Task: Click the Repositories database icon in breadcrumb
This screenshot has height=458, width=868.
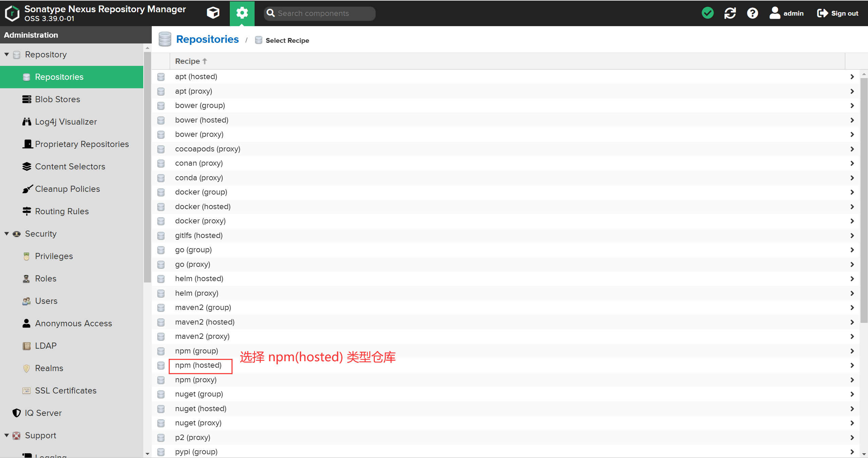Action: point(165,39)
